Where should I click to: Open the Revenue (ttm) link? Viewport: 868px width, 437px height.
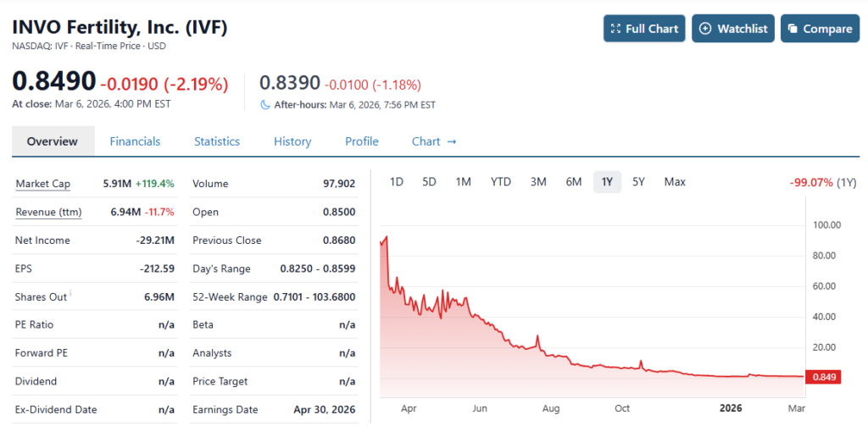[48, 212]
